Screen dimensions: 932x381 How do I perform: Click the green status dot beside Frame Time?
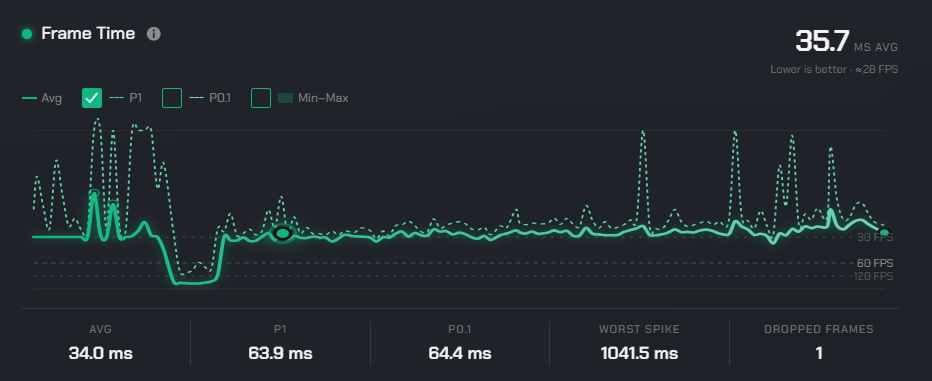[x=27, y=34]
